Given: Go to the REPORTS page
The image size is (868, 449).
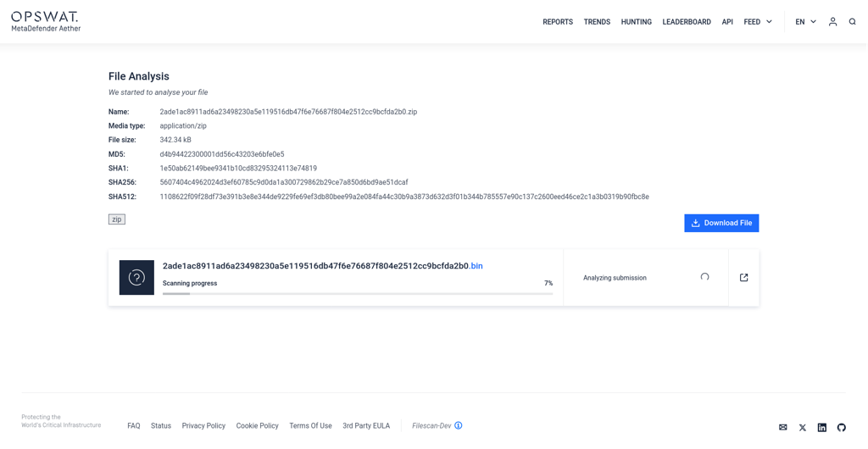Looking at the screenshot, I should 558,22.
